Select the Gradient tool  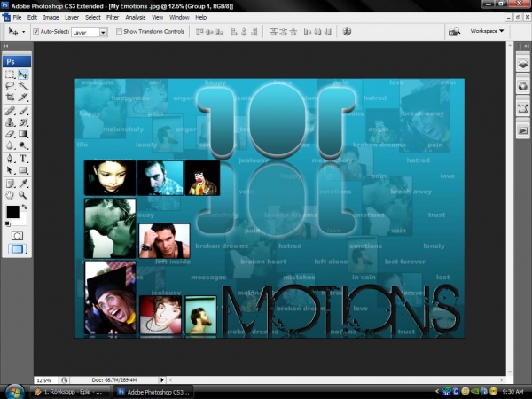click(x=23, y=134)
